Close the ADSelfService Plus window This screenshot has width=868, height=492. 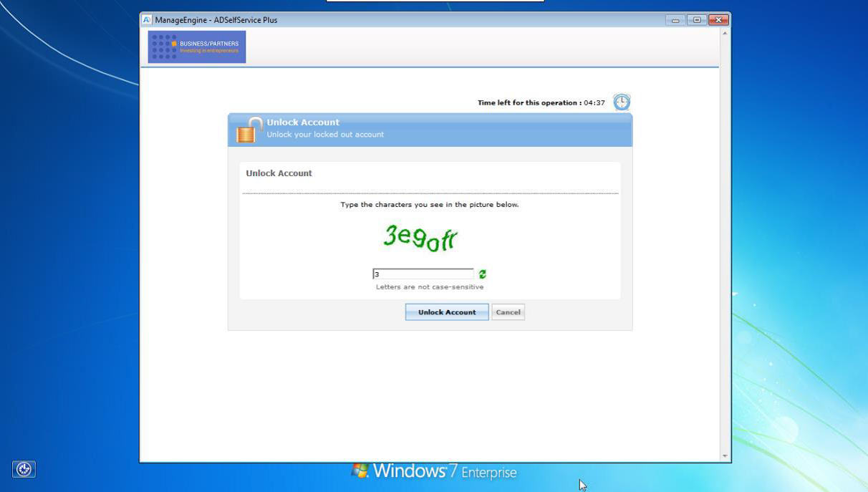point(718,20)
